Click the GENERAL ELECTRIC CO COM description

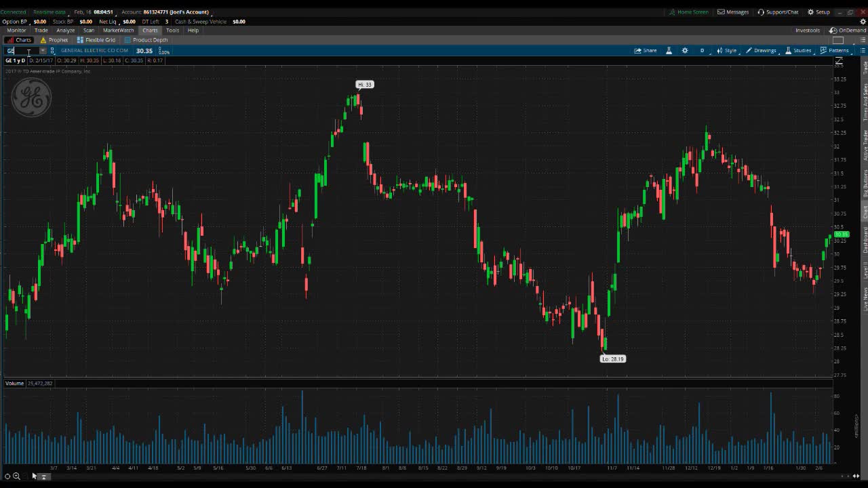(x=94, y=51)
